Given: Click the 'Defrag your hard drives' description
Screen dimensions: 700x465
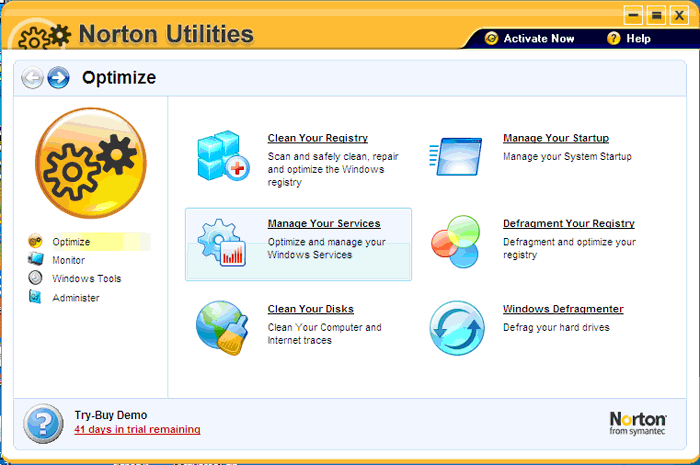Looking at the screenshot, I should (556, 328).
